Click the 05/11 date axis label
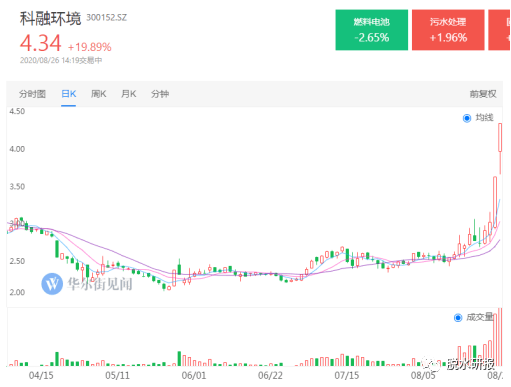The image size is (511, 387). [117, 376]
